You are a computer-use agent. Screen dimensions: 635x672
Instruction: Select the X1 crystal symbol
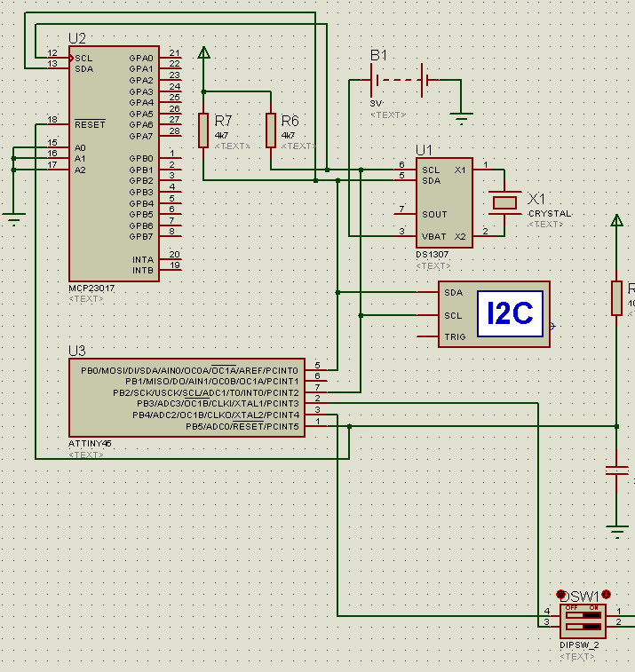click(x=505, y=202)
